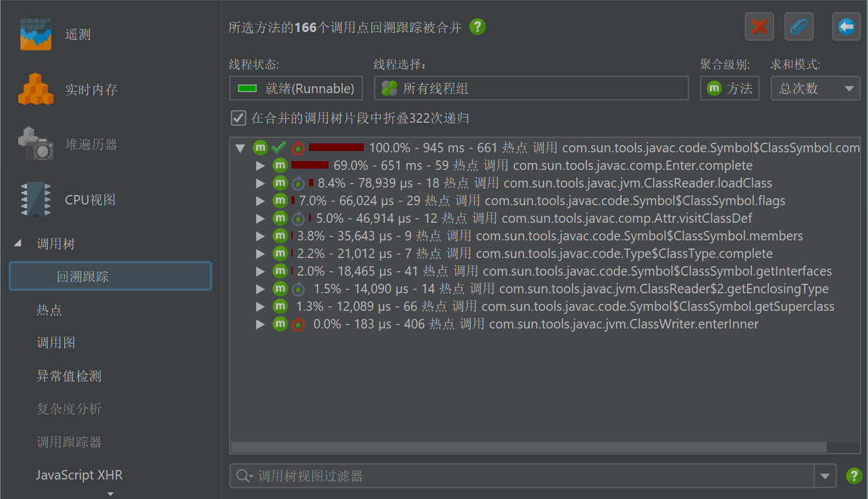
Task: Click the method icon on ClassSymbol.members row
Action: coord(280,236)
